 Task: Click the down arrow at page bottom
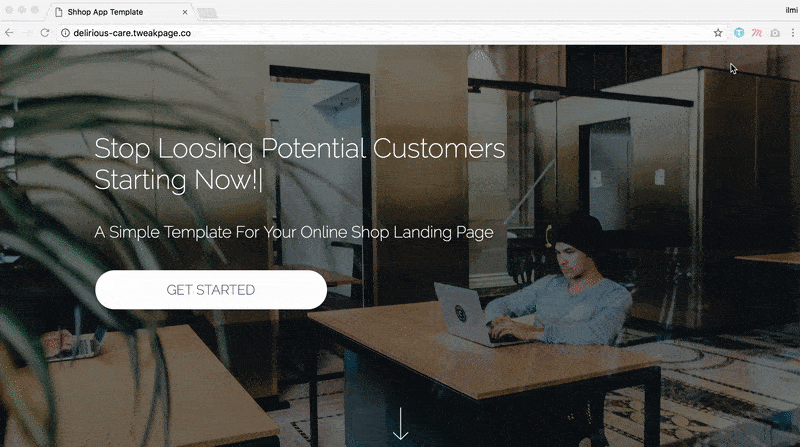(401, 424)
